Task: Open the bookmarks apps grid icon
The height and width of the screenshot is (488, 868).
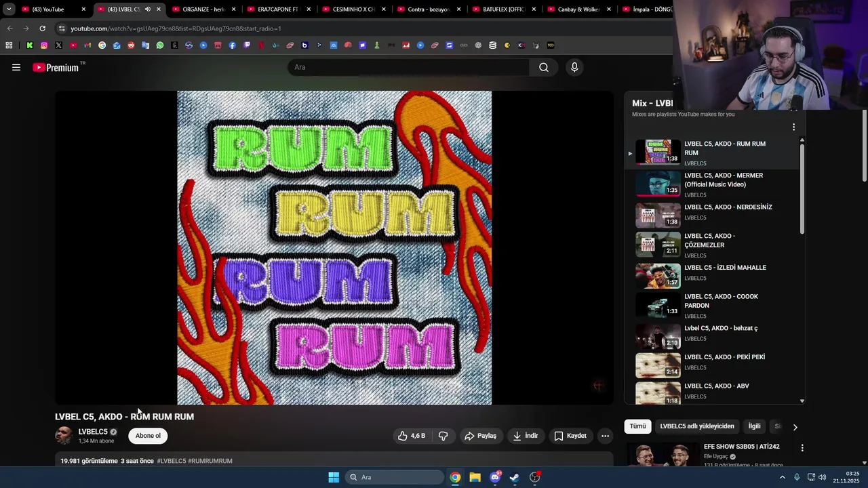Action: pyautogui.click(x=9, y=45)
